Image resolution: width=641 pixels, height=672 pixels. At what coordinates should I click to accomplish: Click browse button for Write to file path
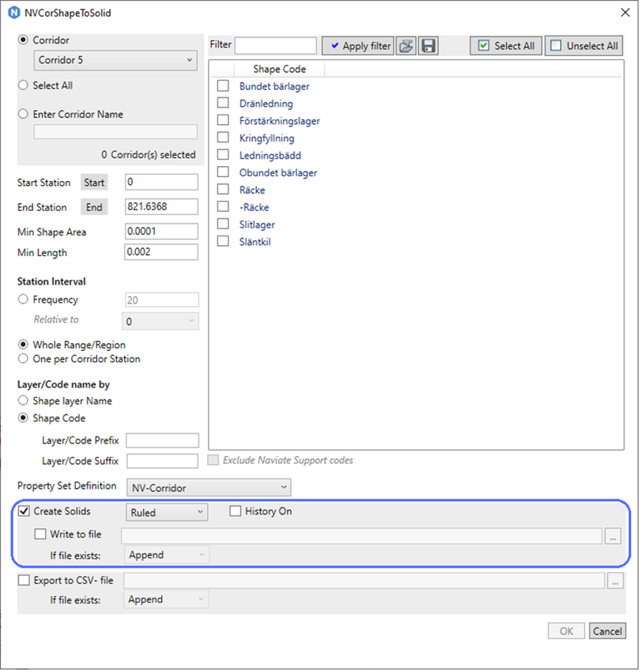(614, 536)
